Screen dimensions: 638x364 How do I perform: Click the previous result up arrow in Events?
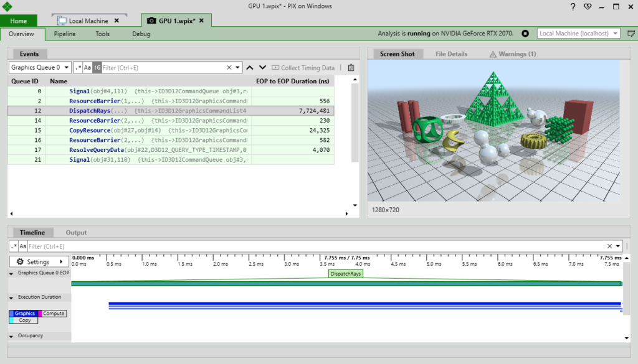[250, 67]
